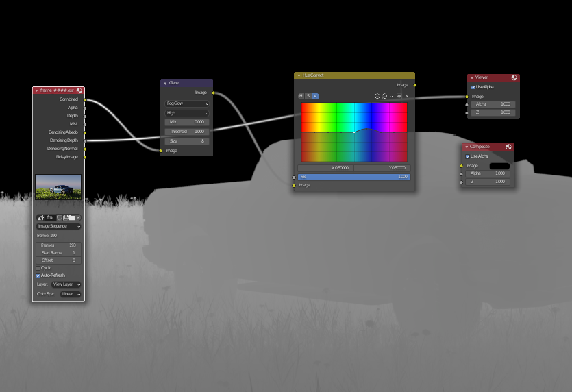
Task: Click the Alpha output socket of the image node
Action: pos(85,108)
